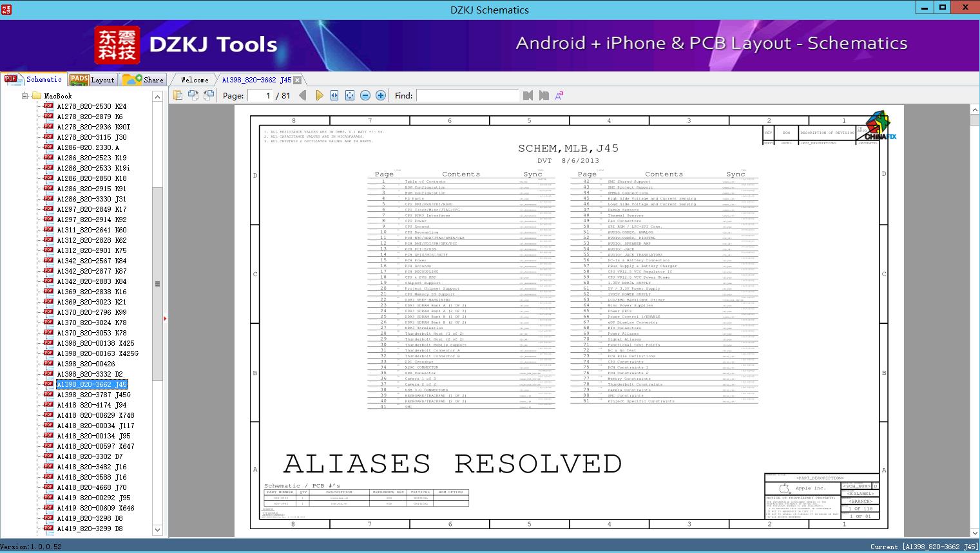Click PDF icon beside A1370_820-3024 K78

tap(48, 322)
